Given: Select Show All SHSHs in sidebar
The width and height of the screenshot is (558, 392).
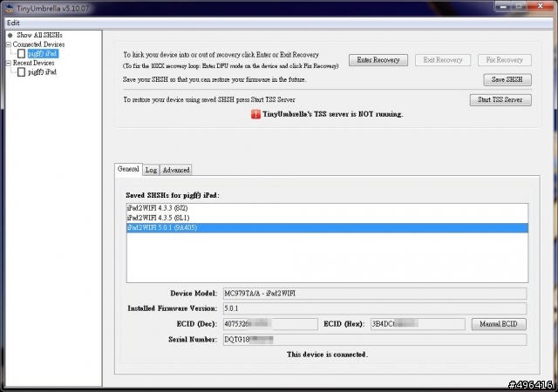Looking at the screenshot, I should coord(39,35).
